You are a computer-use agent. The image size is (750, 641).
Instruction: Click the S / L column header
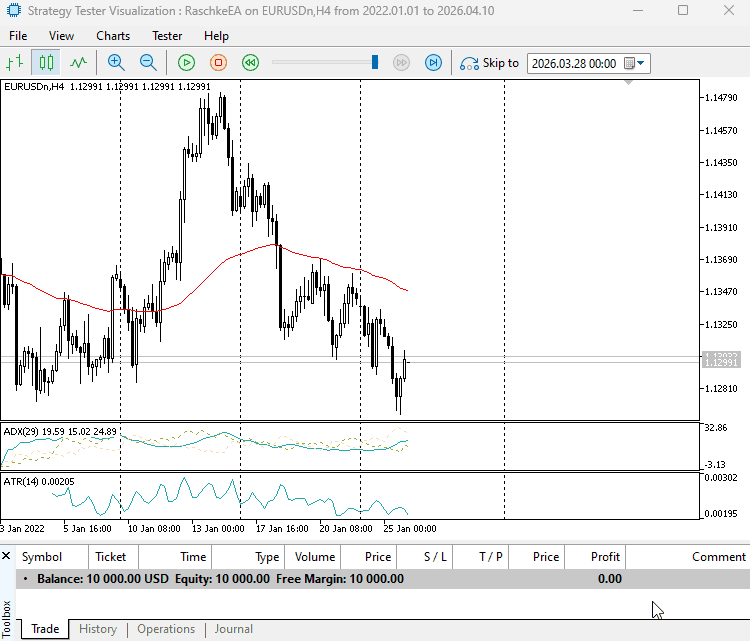pyautogui.click(x=425, y=557)
